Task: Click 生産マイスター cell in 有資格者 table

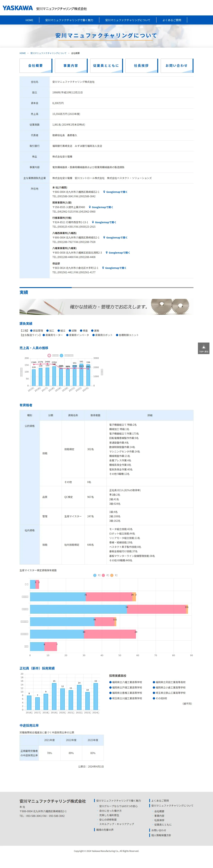Action: point(73,516)
